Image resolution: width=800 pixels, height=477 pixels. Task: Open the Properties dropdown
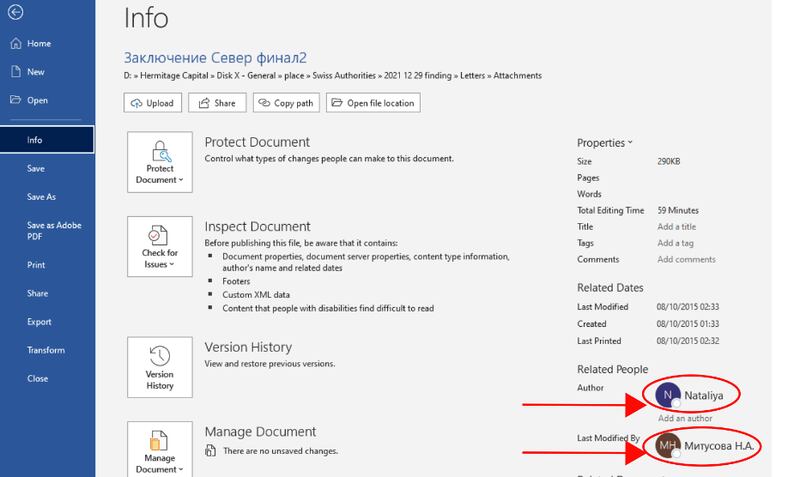point(605,143)
